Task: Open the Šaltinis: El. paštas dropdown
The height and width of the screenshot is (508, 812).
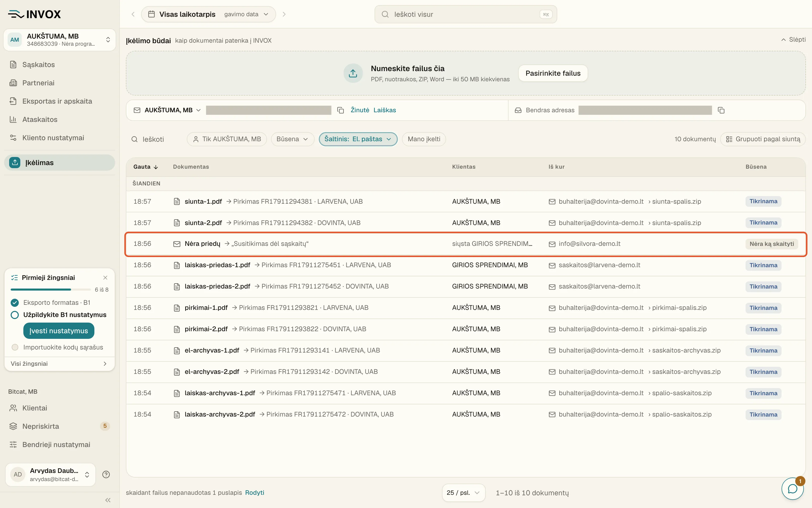Action: coord(358,139)
